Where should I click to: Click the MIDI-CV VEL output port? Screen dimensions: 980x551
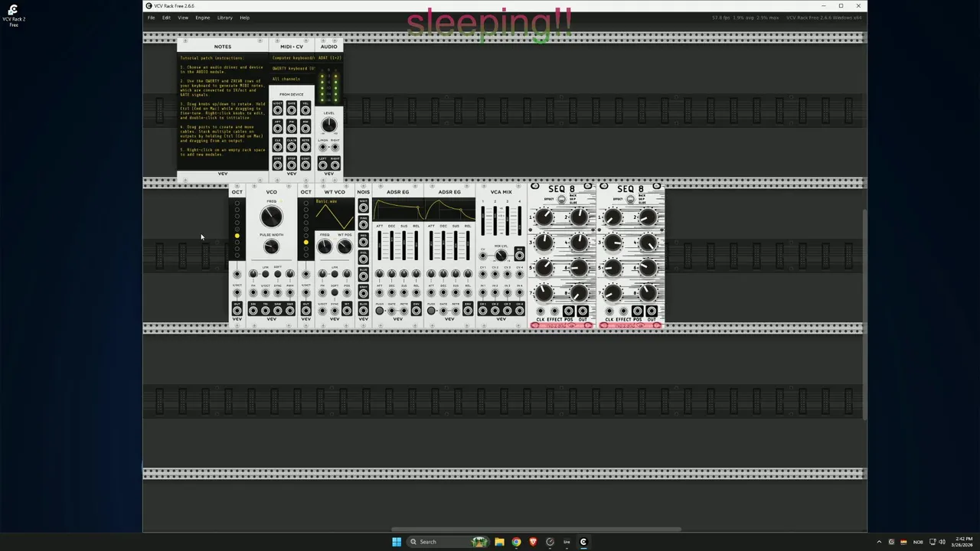tap(305, 110)
